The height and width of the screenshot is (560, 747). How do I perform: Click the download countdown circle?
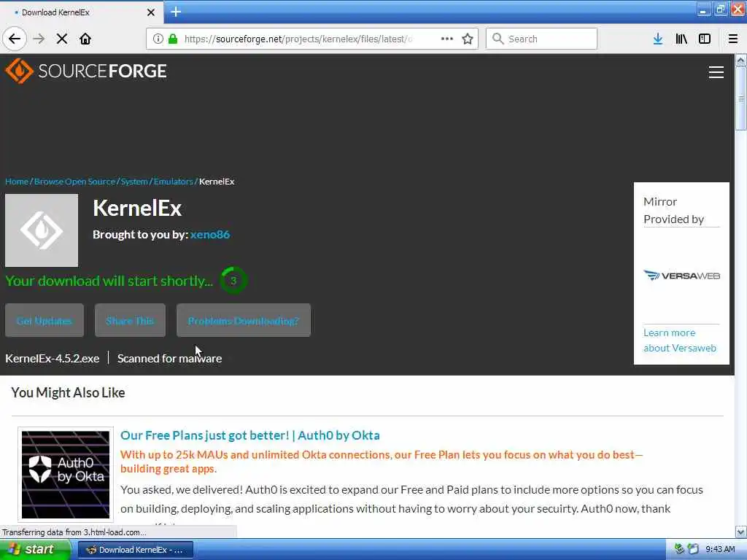[x=233, y=281]
